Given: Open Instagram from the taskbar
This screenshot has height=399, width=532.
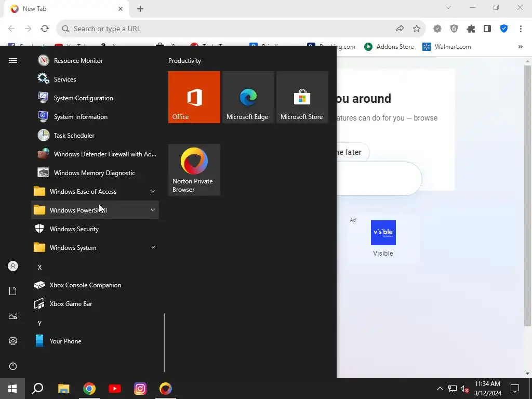Looking at the screenshot, I should pyautogui.click(x=140, y=389).
